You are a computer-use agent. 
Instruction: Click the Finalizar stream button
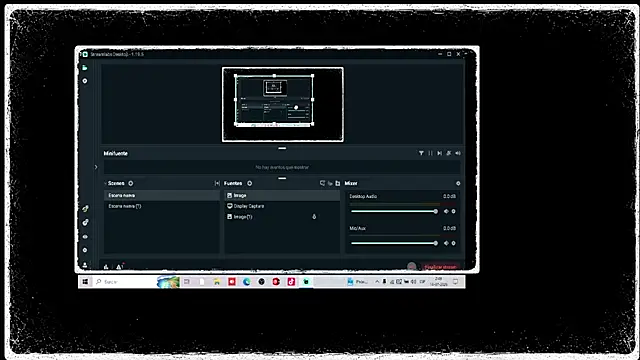point(440,267)
